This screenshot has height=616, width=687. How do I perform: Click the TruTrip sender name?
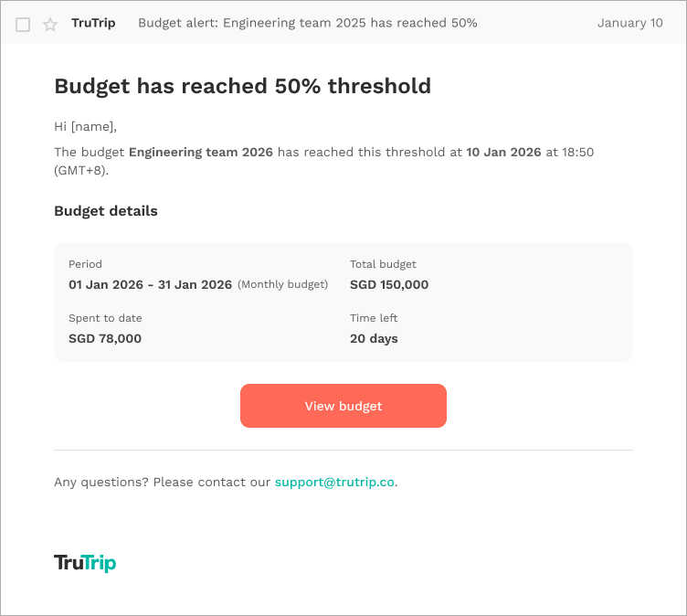(x=93, y=23)
